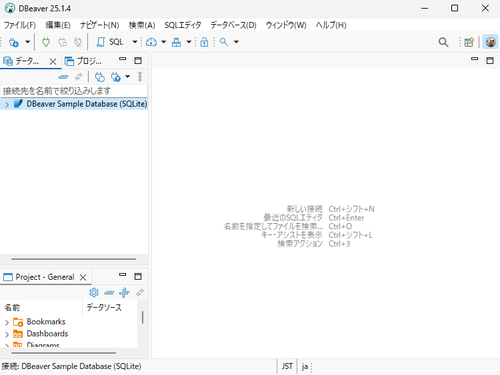Image resolution: width=500 pixels, height=375 pixels.
Task: Click the 名前 column header
Action: click(41, 308)
